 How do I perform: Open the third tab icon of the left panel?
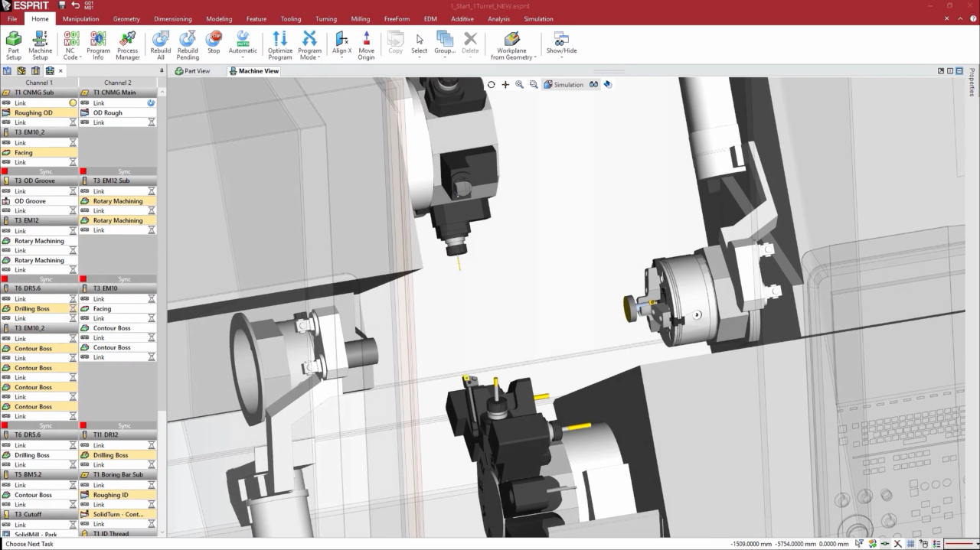click(x=36, y=70)
